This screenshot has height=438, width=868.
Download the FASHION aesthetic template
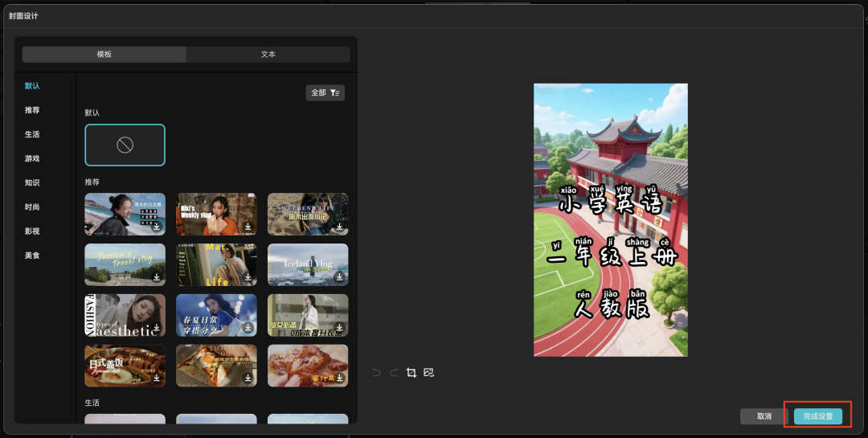coord(157,327)
